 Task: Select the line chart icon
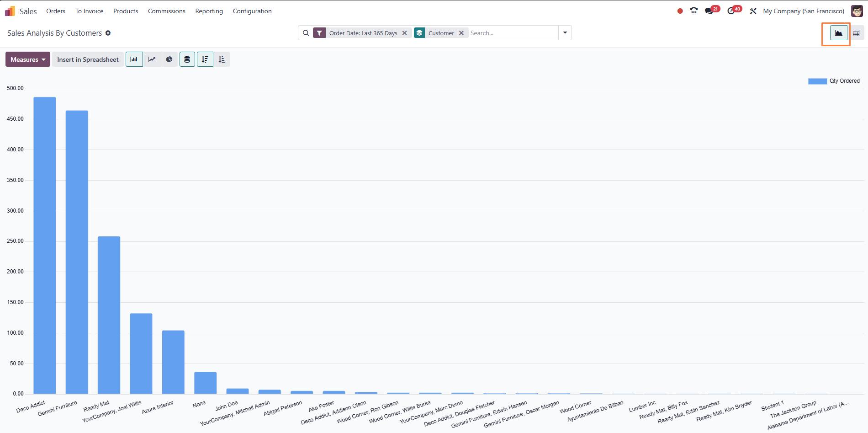pos(152,59)
